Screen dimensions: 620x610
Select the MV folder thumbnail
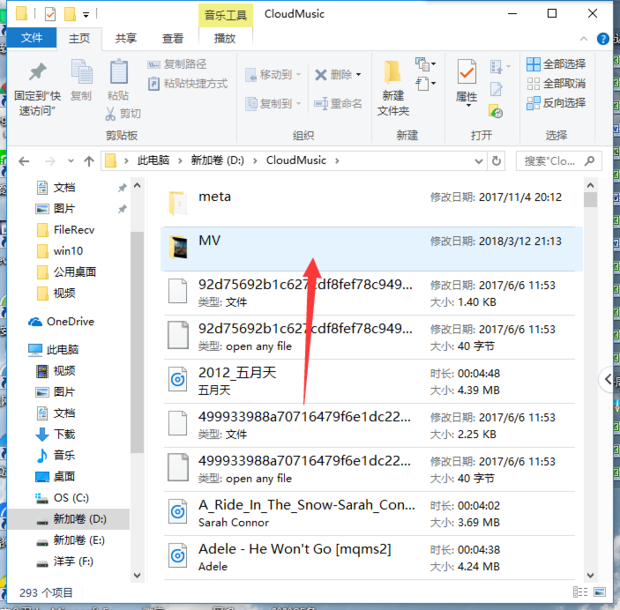pos(178,247)
